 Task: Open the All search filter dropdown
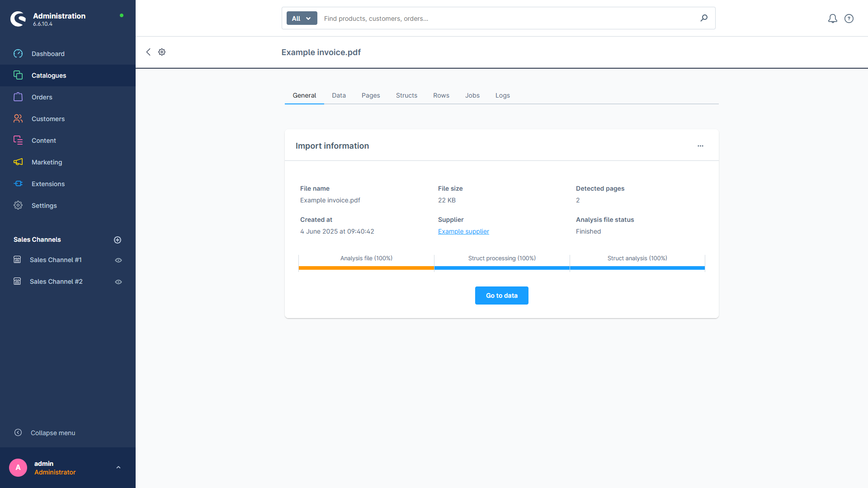(x=302, y=18)
